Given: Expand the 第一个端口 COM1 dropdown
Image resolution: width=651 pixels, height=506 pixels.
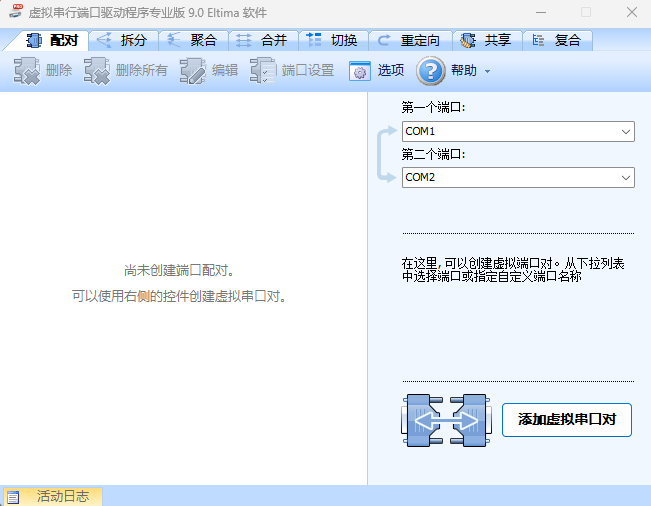Looking at the screenshot, I should tap(626, 132).
